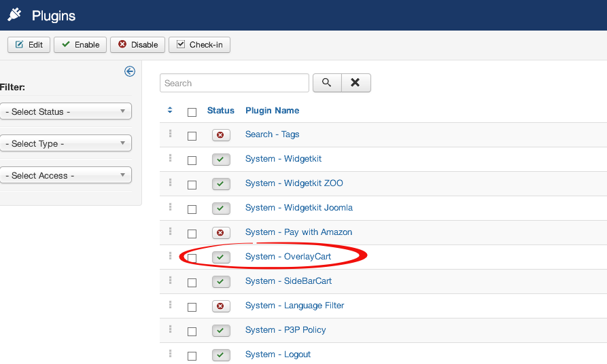This screenshot has width=607, height=364.
Task: Collapse sidebar using the blue arrow icon
Action: 129,71
